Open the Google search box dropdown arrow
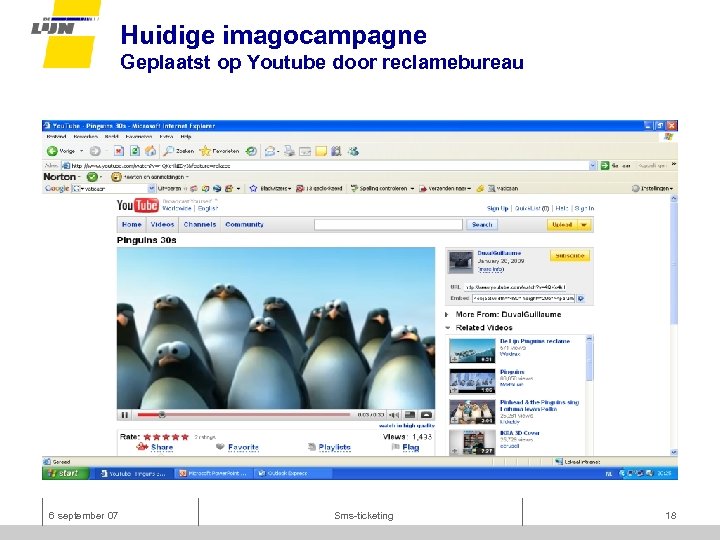720x540 pixels. coord(152,188)
